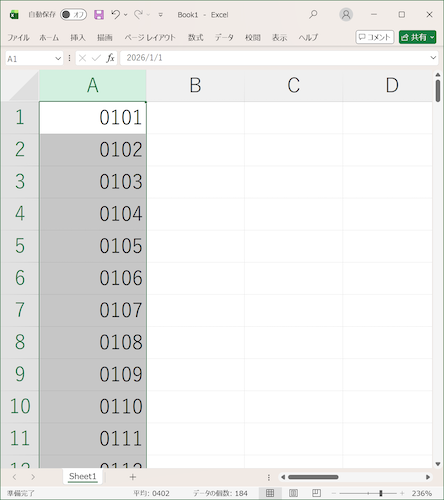
Task: Open the search magnifier in title bar
Action: point(313,15)
